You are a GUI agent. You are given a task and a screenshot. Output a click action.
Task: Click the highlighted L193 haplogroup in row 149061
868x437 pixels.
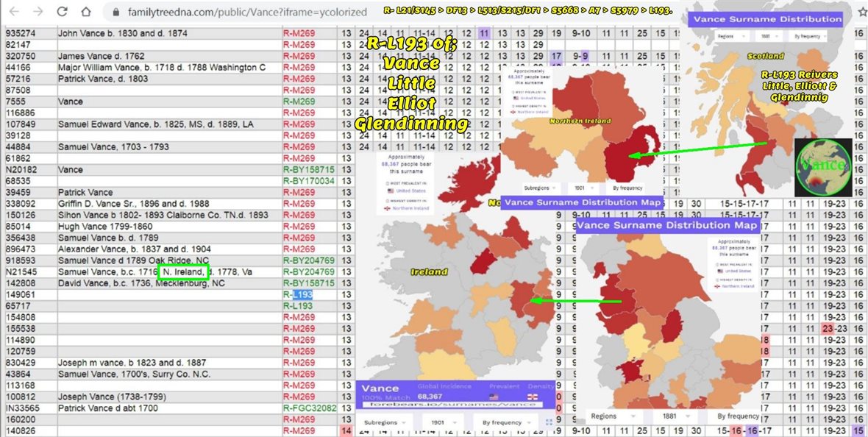pos(302,295)
